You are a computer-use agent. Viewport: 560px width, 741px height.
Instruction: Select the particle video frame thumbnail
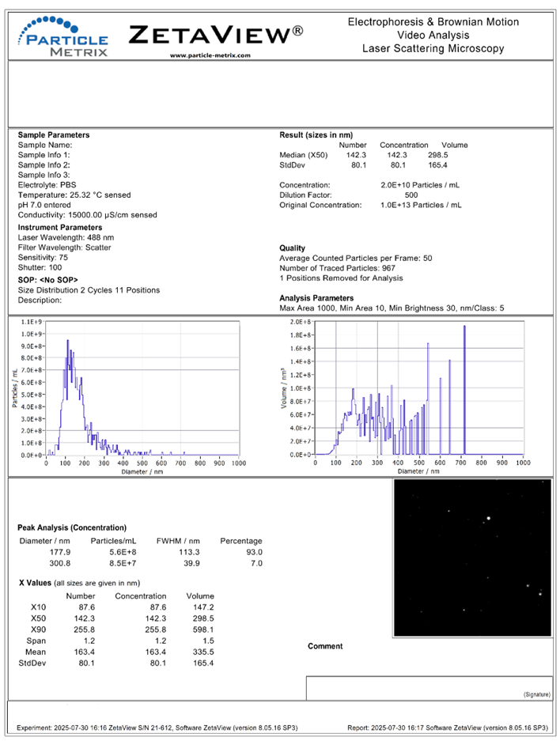tap(472, 558)
